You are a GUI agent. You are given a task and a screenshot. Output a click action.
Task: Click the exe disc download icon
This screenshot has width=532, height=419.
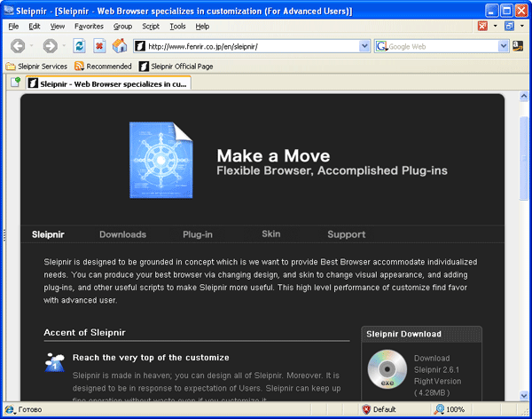387,369
